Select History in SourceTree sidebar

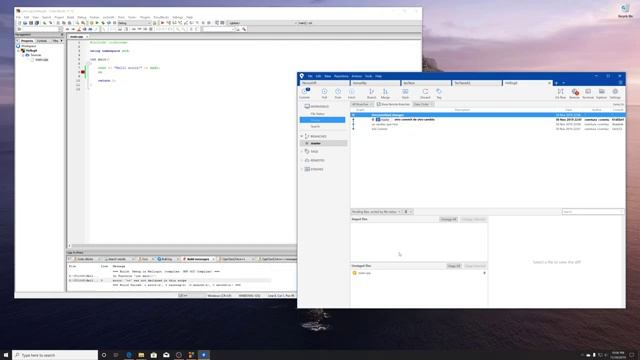coord(322,120)
